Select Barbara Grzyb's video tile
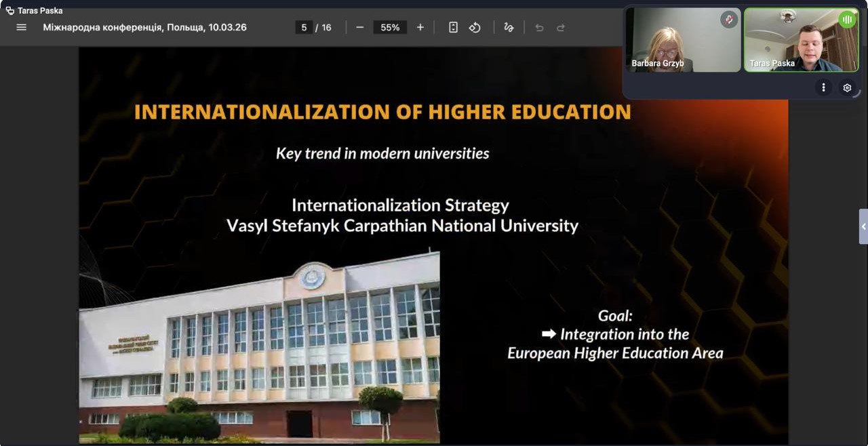Image resolution: width=868 pixels, height=446 pixels. tap(683, 41)
